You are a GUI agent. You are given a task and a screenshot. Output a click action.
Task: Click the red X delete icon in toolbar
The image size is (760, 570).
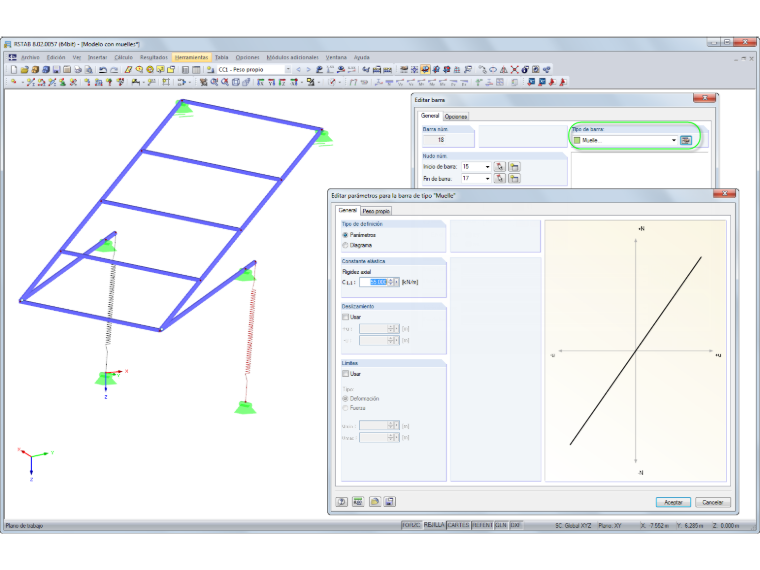click(514, 69)
